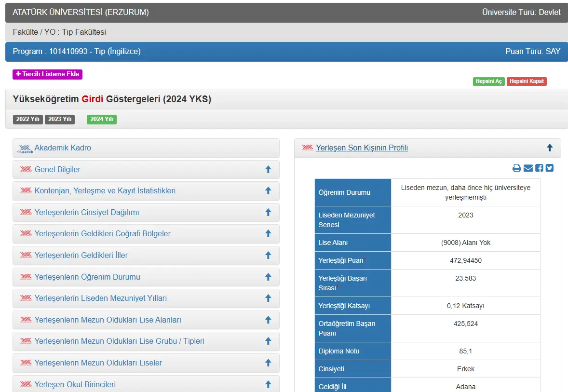Open Yerleşenlerin Geldikleri Coğrafi Bölgeler link
Image resolution: width=568 pixels, height=392 pixels.
103,234
